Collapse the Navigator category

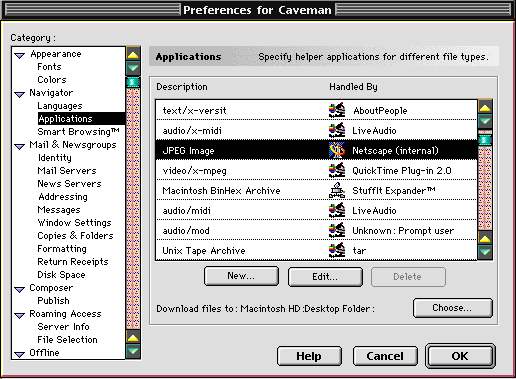click(20, 94)
